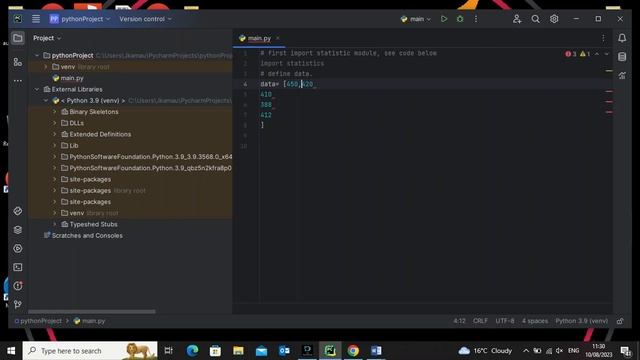Open File Explorer from the taskbar

point(238,351)
